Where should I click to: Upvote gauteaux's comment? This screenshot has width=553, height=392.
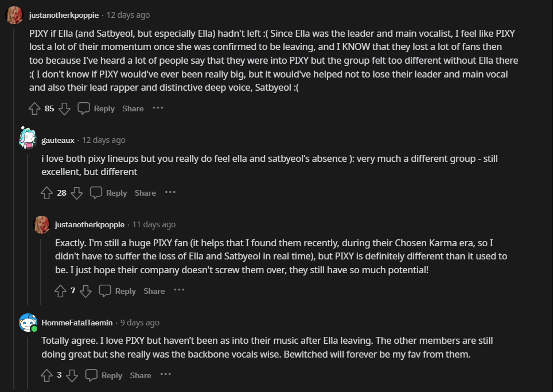coord(47,193)
